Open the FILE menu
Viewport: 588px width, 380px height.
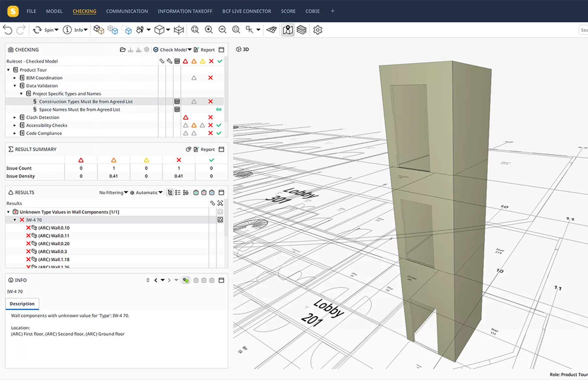click(31, 11)
